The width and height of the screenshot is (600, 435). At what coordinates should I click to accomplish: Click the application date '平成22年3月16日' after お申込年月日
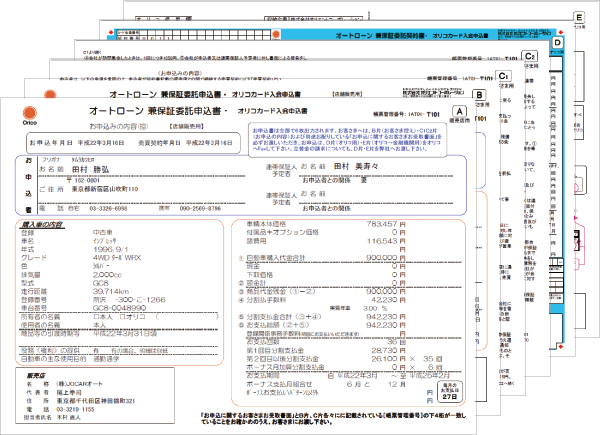[x=101, y=143]
